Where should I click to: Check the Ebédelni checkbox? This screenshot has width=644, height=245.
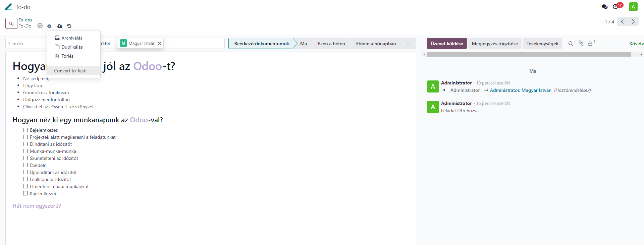25,165
